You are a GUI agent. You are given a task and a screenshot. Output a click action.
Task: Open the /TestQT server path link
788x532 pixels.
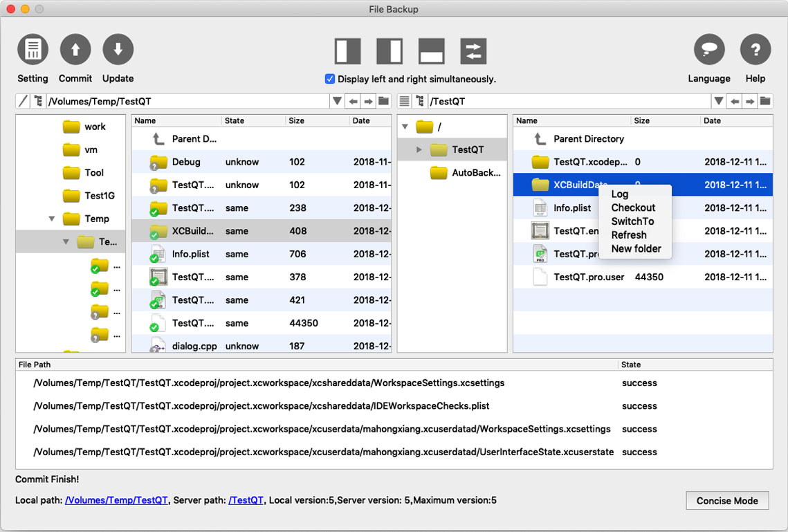click(x=246, y=500)
